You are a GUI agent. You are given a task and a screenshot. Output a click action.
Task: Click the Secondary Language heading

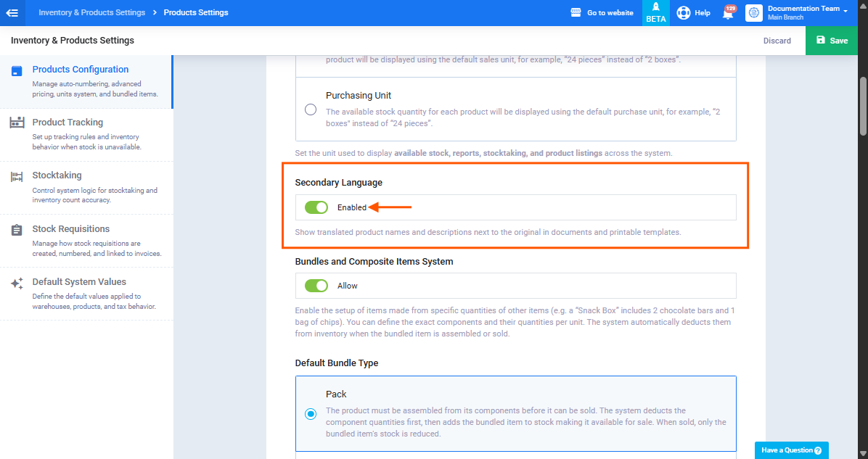(339, 183)
